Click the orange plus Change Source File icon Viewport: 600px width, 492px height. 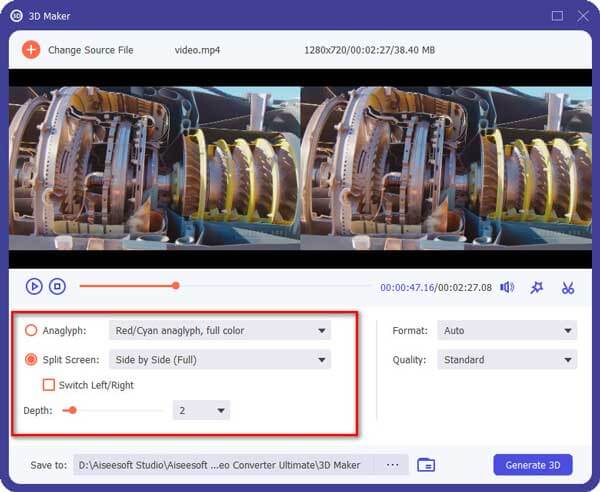[31, 50]
